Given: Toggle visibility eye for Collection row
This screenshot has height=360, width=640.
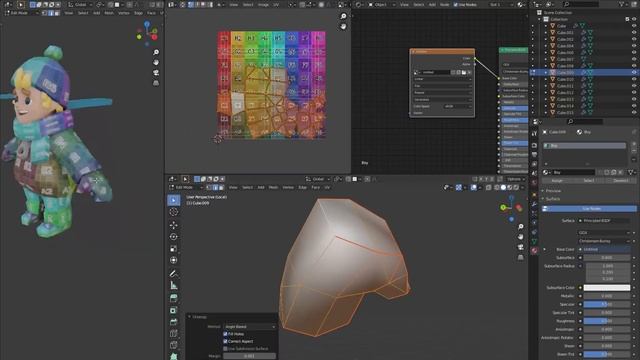Looking at the screenshot, I should 634,19.
